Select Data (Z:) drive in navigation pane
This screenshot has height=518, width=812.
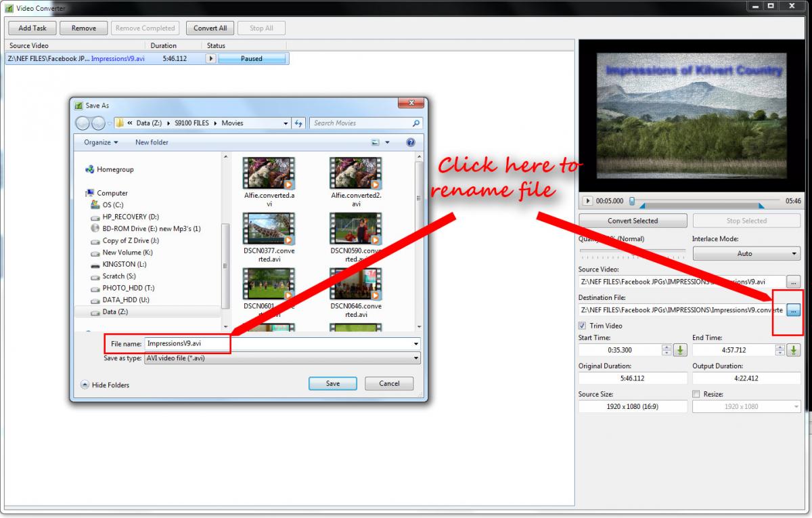(x=115, y=311)
